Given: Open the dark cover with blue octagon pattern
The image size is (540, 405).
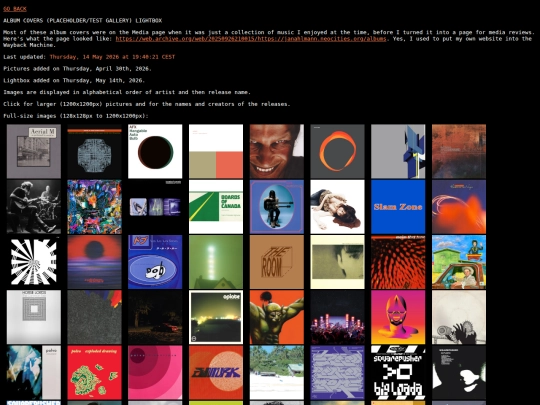Looking at the screenshot, I should (94, 151).
